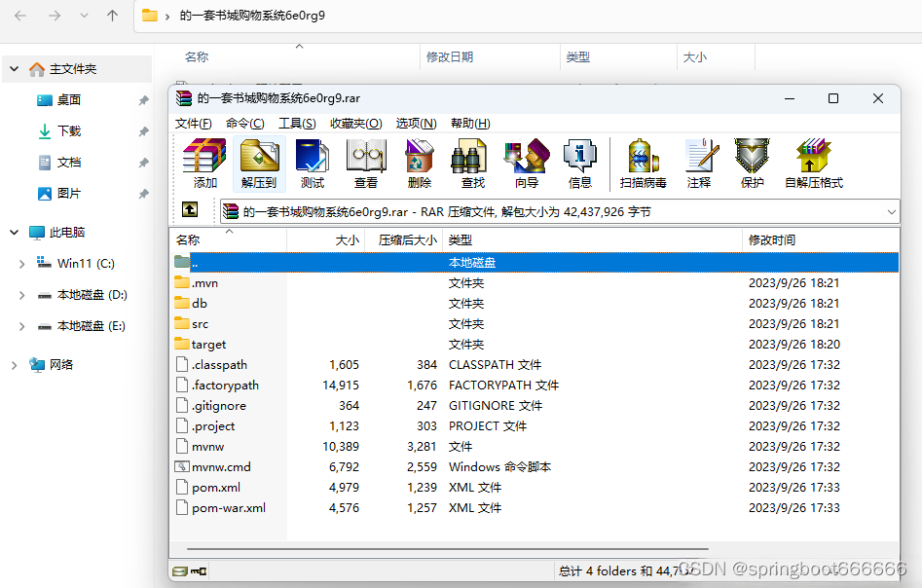Open the 收藏夹(O) menu

tap(355, 124)
